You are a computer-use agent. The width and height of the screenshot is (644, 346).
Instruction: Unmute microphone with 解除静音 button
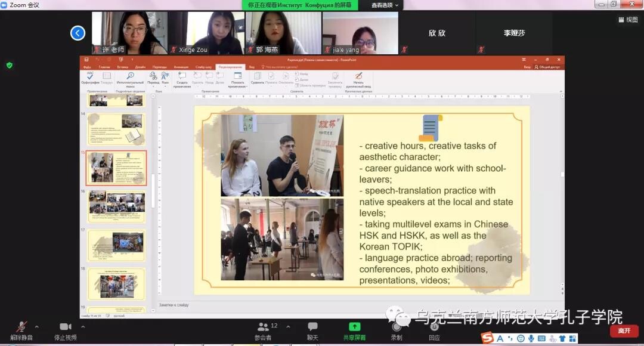point(21,331)
